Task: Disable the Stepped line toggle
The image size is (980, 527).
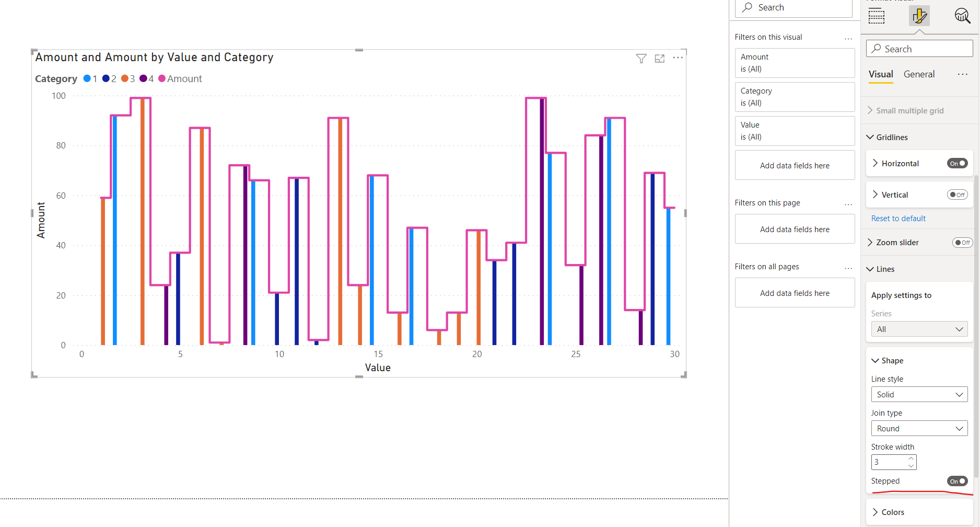Action: point(958,481)
